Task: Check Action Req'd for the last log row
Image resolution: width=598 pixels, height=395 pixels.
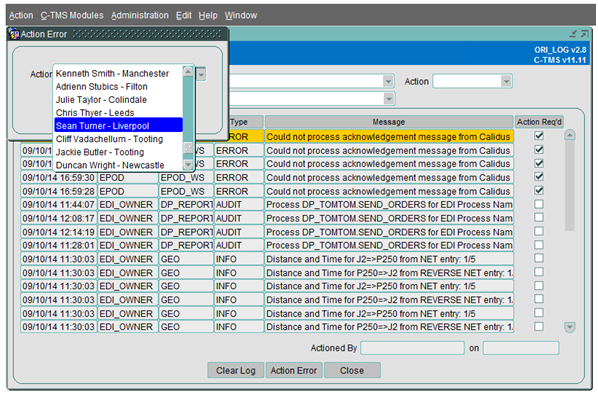Action: 539,326
